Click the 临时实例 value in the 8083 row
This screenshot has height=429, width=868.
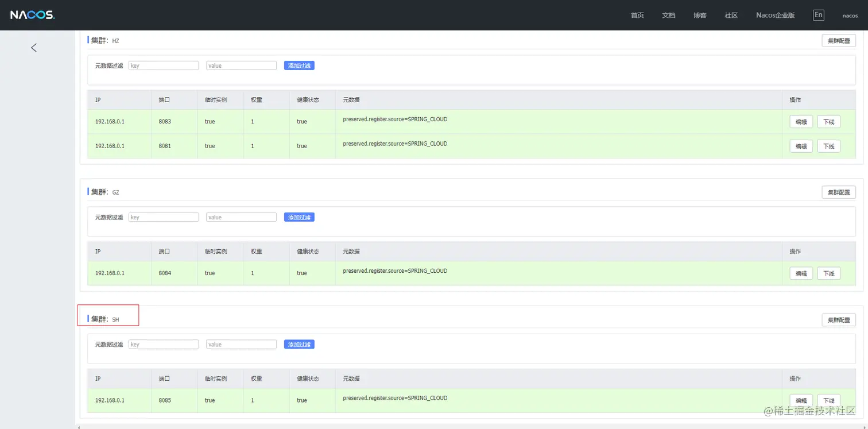(210, 122)
